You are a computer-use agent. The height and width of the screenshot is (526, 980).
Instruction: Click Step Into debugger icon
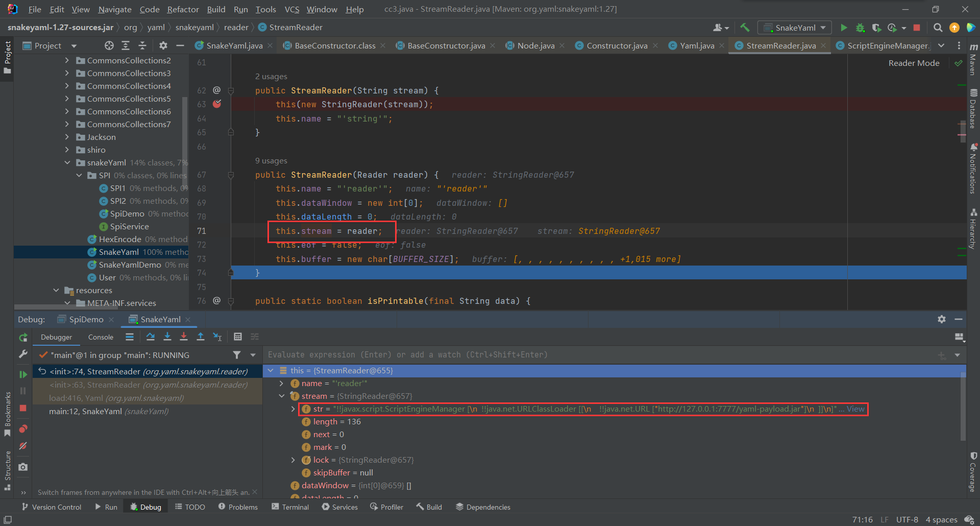tap(167, 337)
